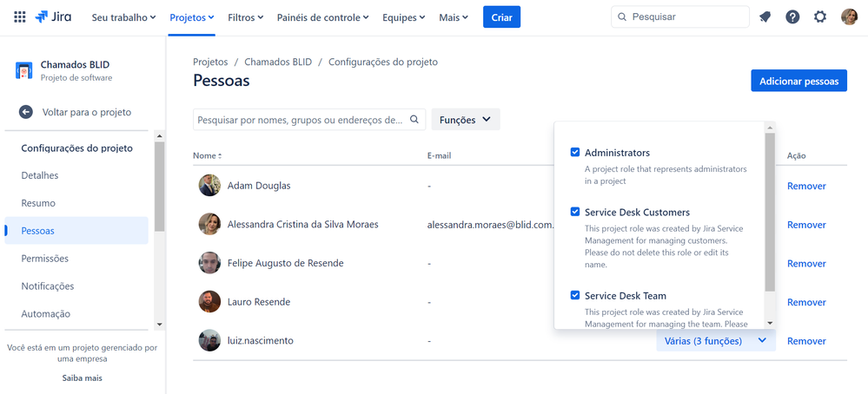Expand the Seu trabalho menu
This screenshot has width=868, height=394.
123,17
